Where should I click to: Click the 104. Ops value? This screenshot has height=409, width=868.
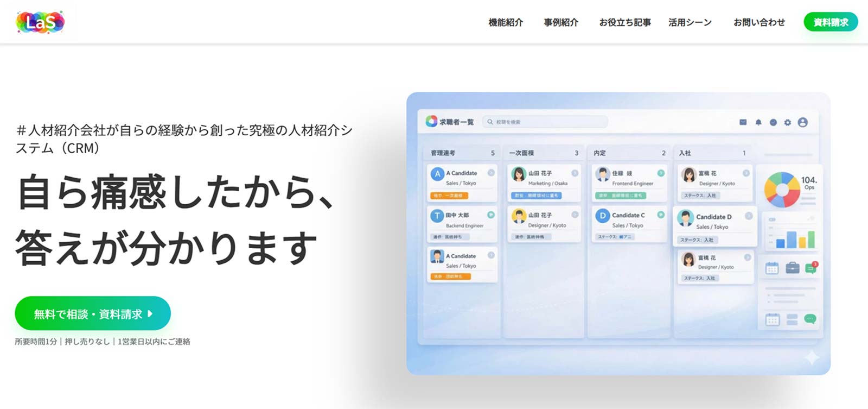coord(809,183)
